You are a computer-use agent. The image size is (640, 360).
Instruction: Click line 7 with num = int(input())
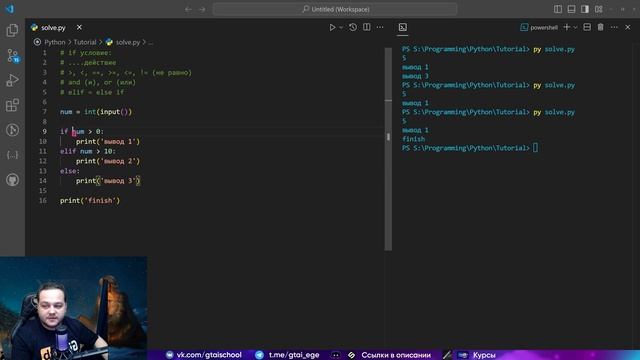pos(96,111)
